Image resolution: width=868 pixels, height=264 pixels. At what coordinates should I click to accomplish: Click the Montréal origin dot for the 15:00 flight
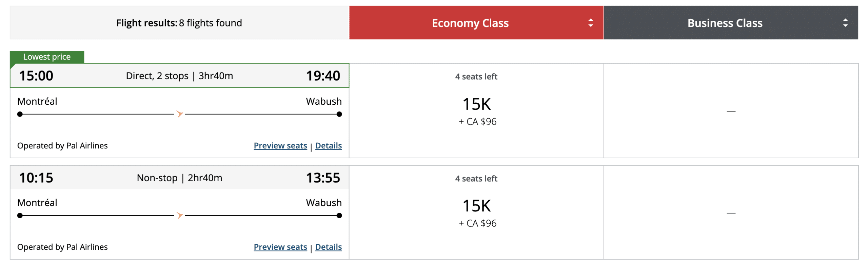click(20, 114)
